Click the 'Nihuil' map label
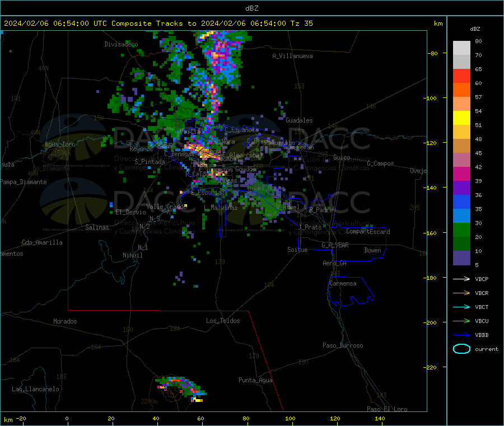Viewport: 504px width, 426px height. [132, 255]
